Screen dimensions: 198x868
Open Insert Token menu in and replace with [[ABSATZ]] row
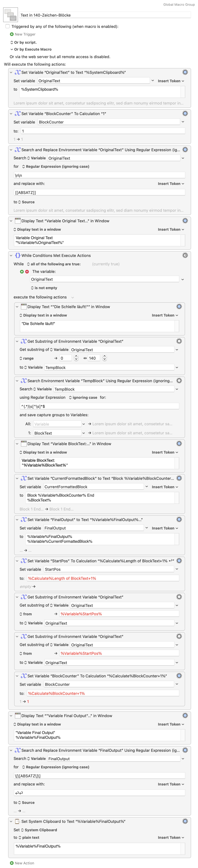click(171, 184)
